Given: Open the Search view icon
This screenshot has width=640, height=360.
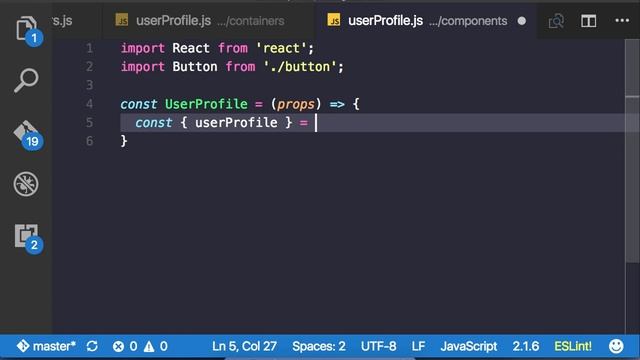Looking at the screenshot, I should click(26, 80).
